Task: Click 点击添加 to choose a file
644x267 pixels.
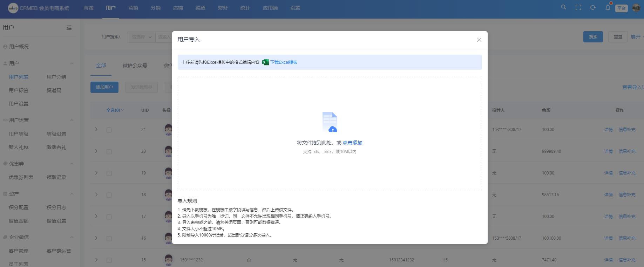Action: click(x=352, y=143)
